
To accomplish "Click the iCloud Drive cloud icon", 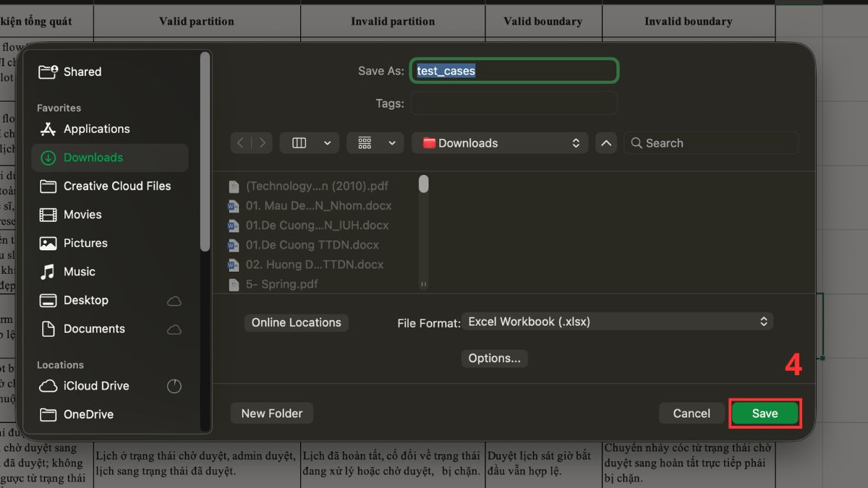I will tap(48, 386).
